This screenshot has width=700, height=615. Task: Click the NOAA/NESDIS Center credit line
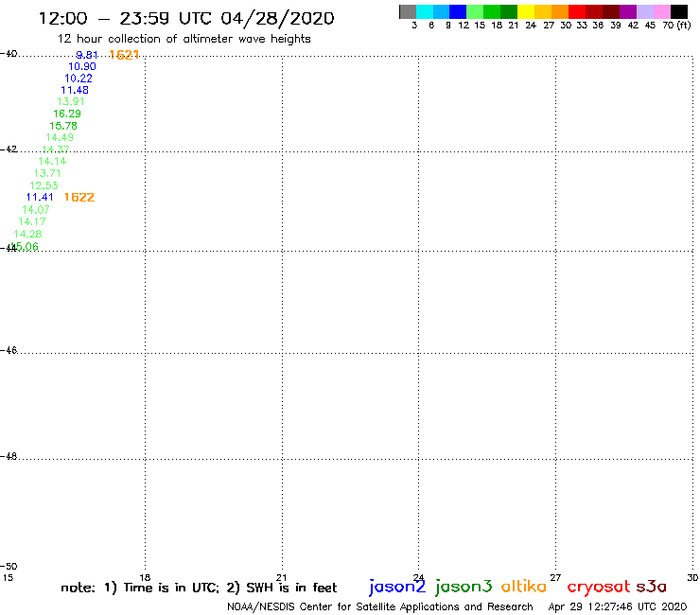380,607
